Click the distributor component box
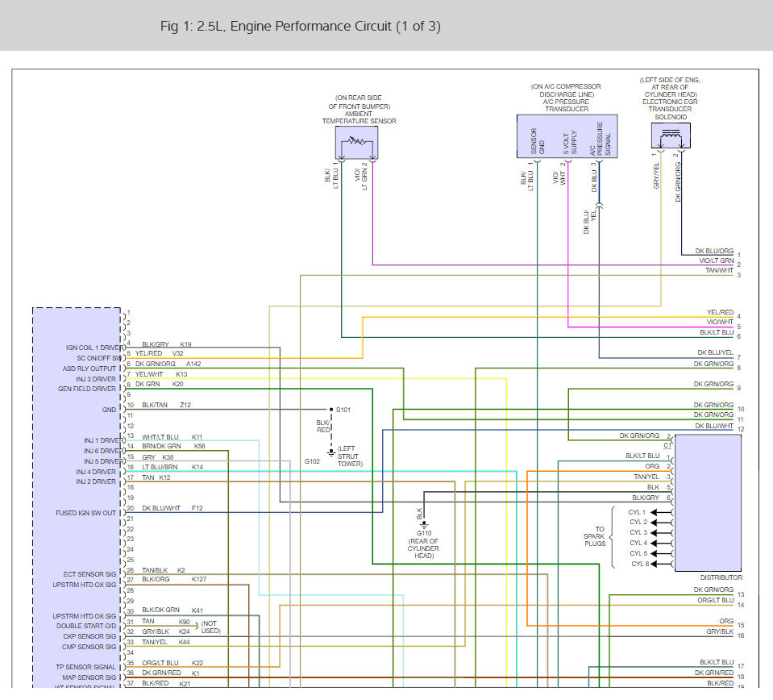This screenshot has width=773, height=700. (708, 502)
